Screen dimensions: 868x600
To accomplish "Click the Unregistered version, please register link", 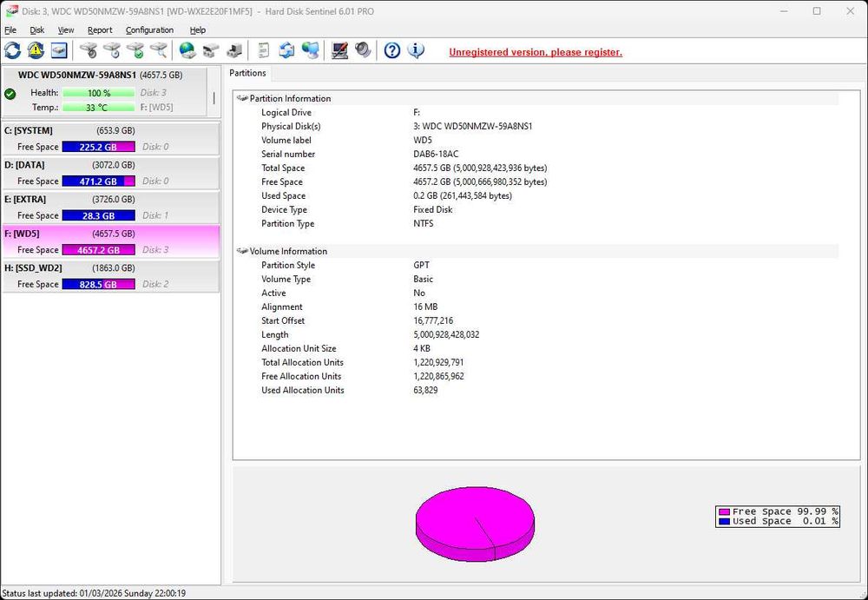I will [x=536, y=52].
